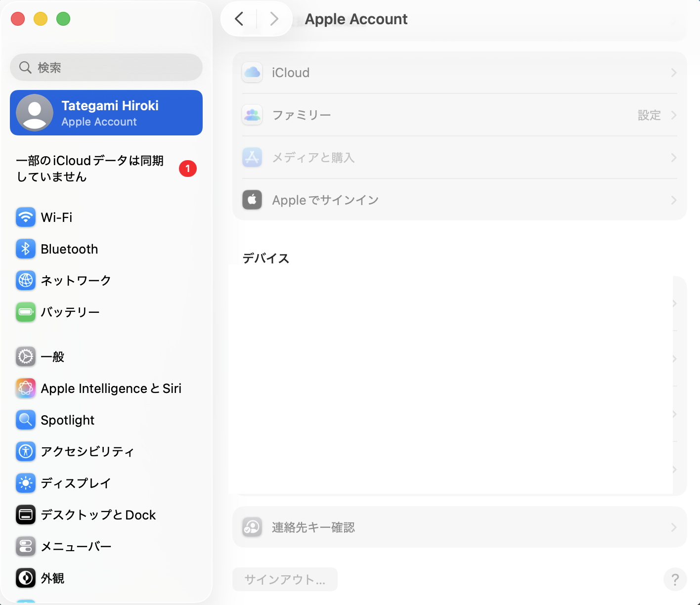
Task: Click the サインアウト… button
Action: pos(285,579)
